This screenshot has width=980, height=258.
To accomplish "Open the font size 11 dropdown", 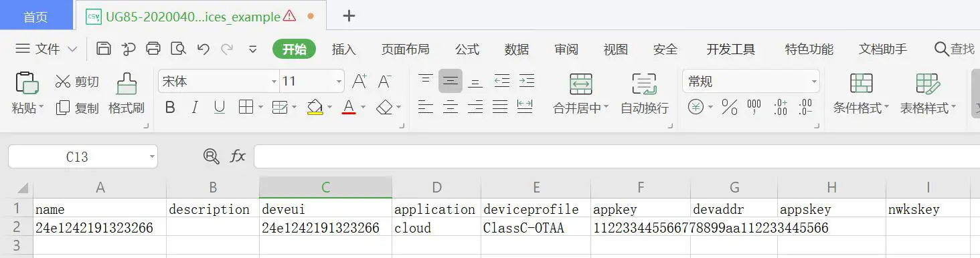I will [339, 82].
